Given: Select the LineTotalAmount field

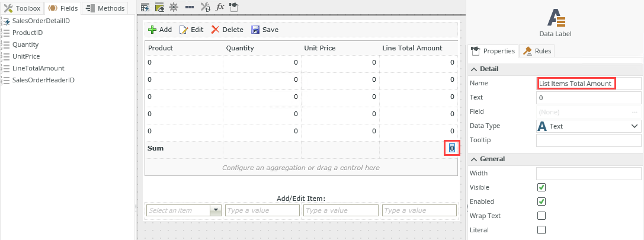Looking at the screenshot, I should (x=38, y=68).
